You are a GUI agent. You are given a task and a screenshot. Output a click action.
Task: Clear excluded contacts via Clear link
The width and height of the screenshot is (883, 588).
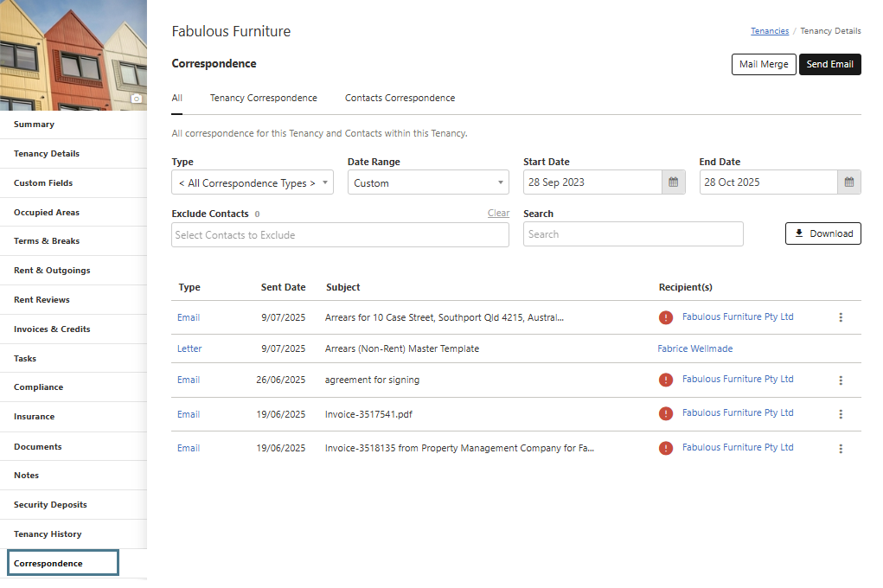tap(498, 213)
